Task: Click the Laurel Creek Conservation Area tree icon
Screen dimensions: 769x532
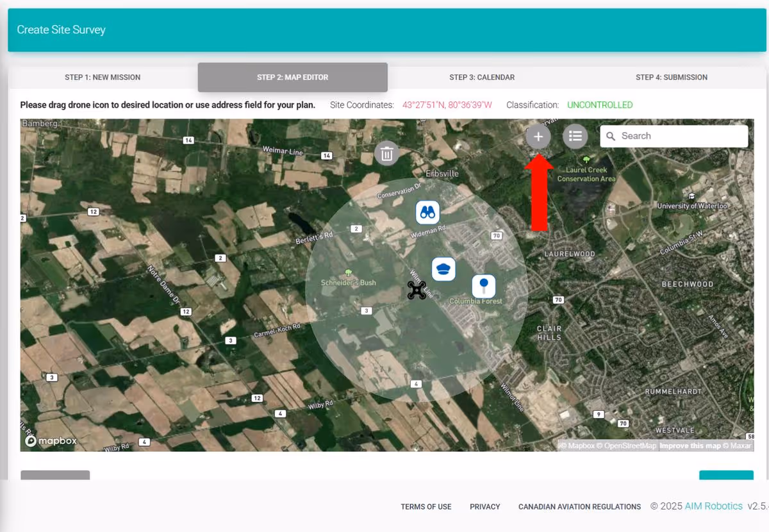Action: click(x=587, y=158)
